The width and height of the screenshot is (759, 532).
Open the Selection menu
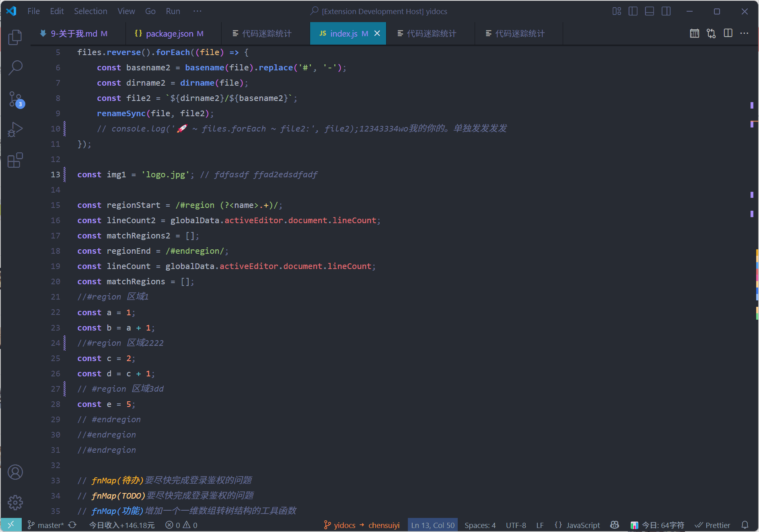click(91, 11)
